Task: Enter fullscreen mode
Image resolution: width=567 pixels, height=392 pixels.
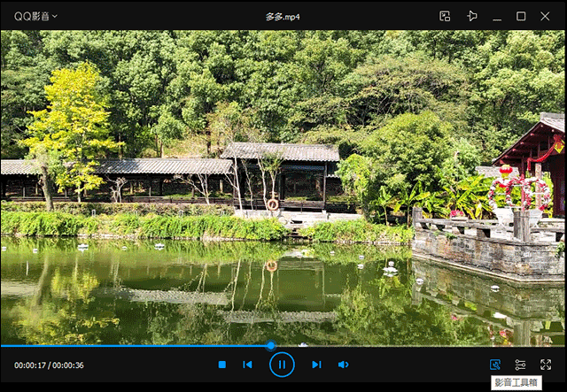Action: click(546, 365)
